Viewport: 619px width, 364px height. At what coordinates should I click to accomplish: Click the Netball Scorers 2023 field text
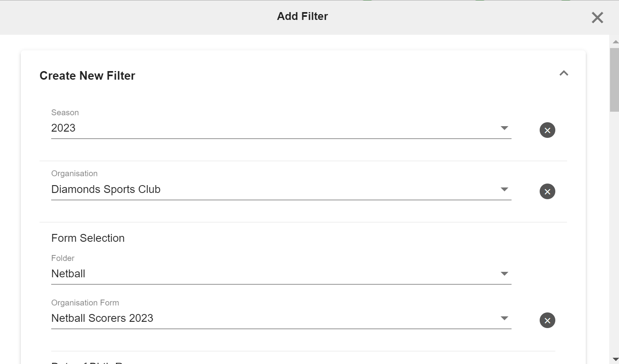click(x=102, y=318)
